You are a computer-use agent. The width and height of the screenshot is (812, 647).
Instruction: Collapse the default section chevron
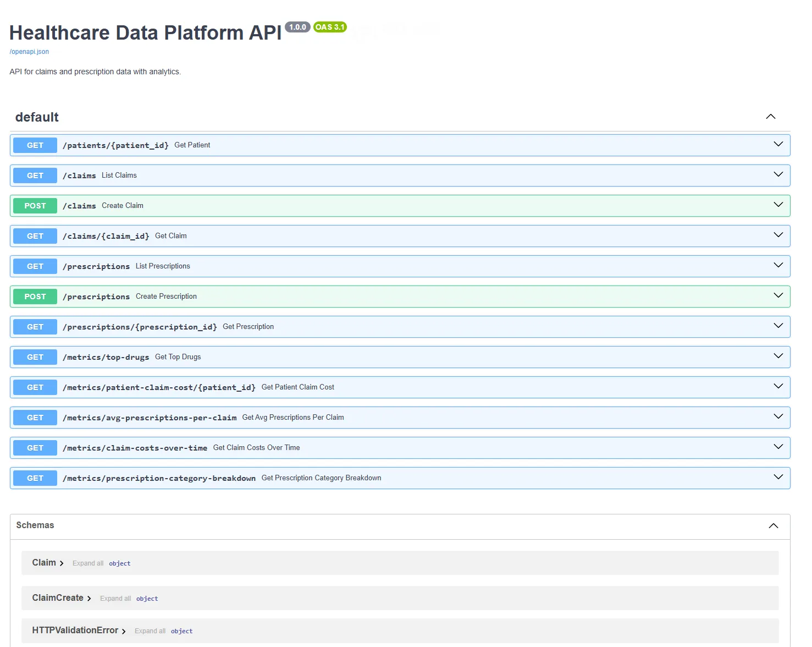(770, 117)
